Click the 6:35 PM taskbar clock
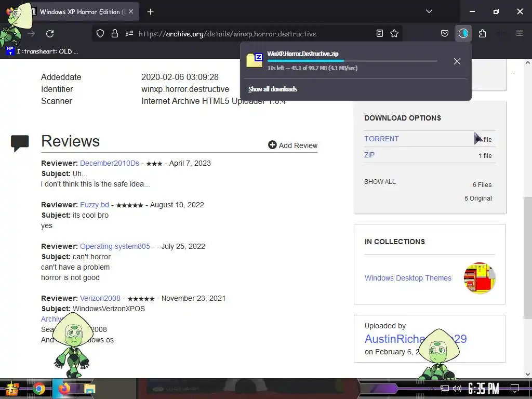The image size is (532, 399). 483,389
